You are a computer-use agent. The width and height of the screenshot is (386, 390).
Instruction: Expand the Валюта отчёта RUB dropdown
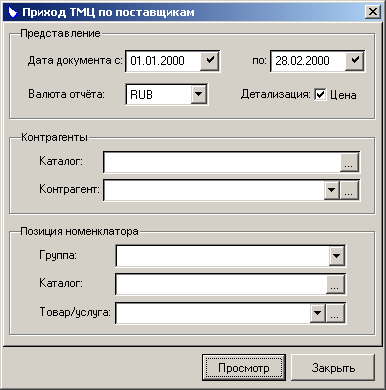coord(198,94)
